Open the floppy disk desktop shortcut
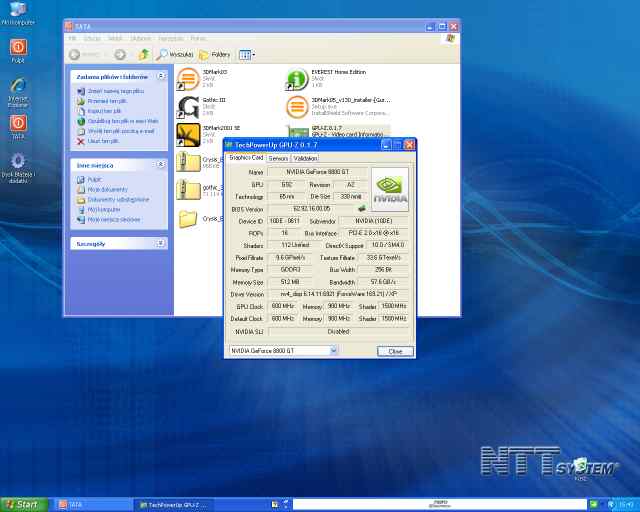The image size is (640, 512). 18,167
